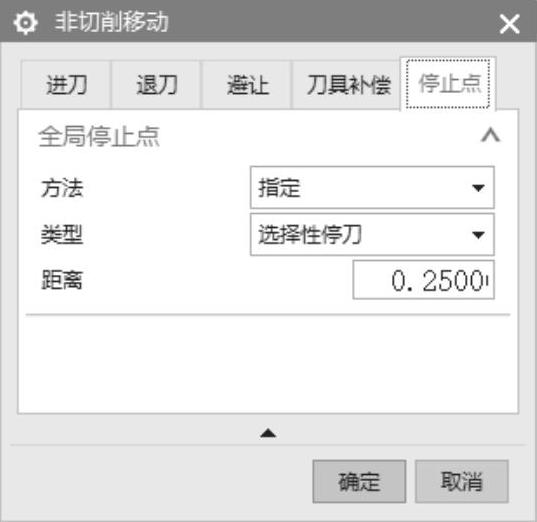
Task: Open the 类型 dropdown showing 选择性停刀
Action: (x=372, y=235)
